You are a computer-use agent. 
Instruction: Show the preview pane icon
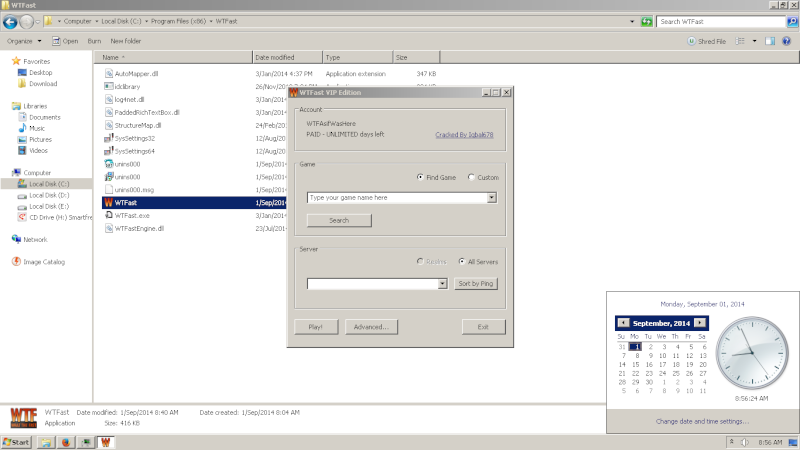(x=770, y=41)
